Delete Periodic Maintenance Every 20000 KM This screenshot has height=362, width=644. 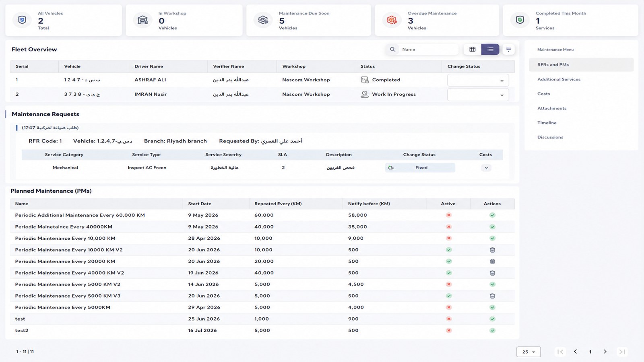(x=492, y=261)
